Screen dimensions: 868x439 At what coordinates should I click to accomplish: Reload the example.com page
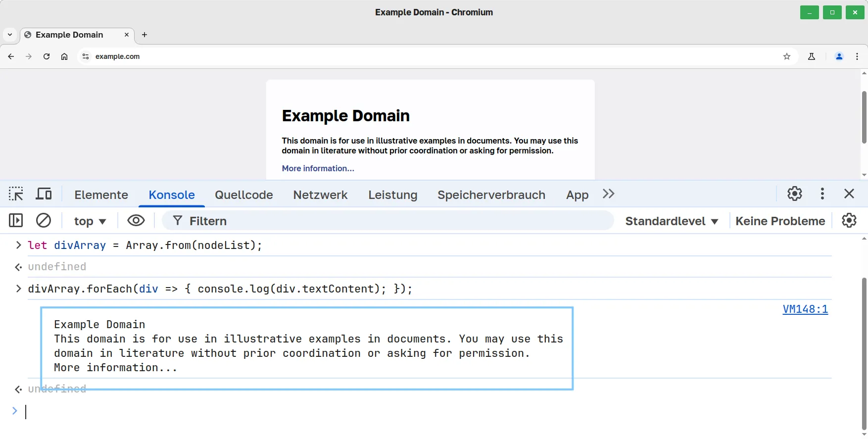coord(47,56)
